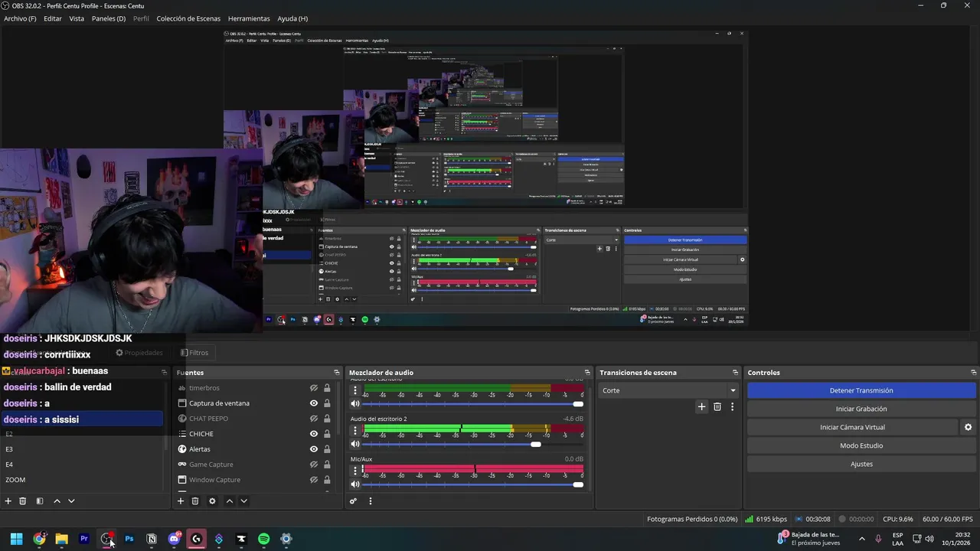Show the CHAT PEEPO source
Screen dimensions: 980x551
(x=314, y=419)
